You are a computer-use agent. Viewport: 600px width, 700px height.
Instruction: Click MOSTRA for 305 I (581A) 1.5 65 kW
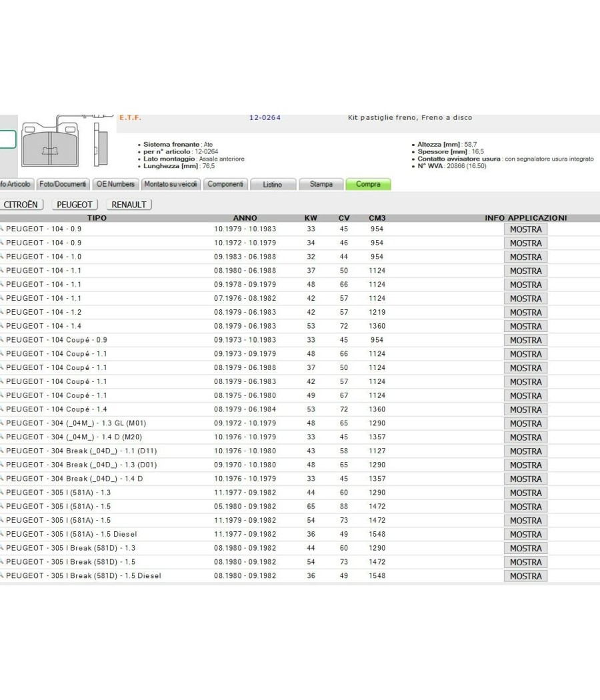tap(526, 506)
